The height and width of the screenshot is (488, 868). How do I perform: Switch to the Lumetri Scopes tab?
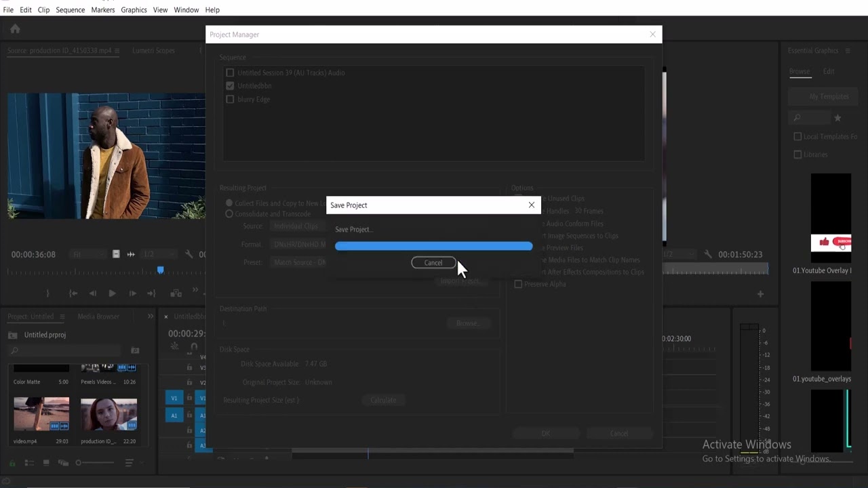[x=153, y=51]
